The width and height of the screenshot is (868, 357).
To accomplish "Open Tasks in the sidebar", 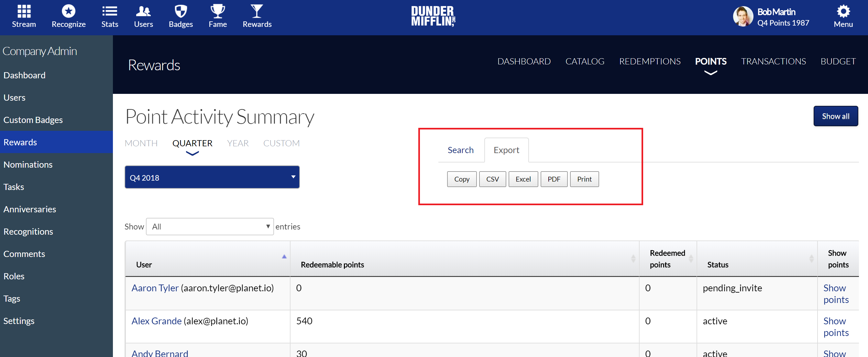I will pyautogui.click(x=14, y=187).
